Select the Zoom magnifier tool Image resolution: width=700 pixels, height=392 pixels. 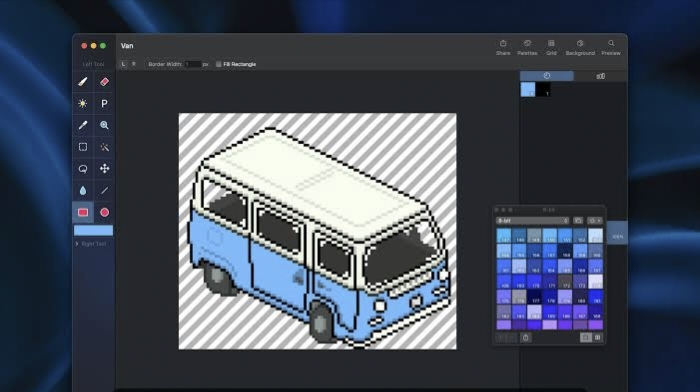point(104,125)
